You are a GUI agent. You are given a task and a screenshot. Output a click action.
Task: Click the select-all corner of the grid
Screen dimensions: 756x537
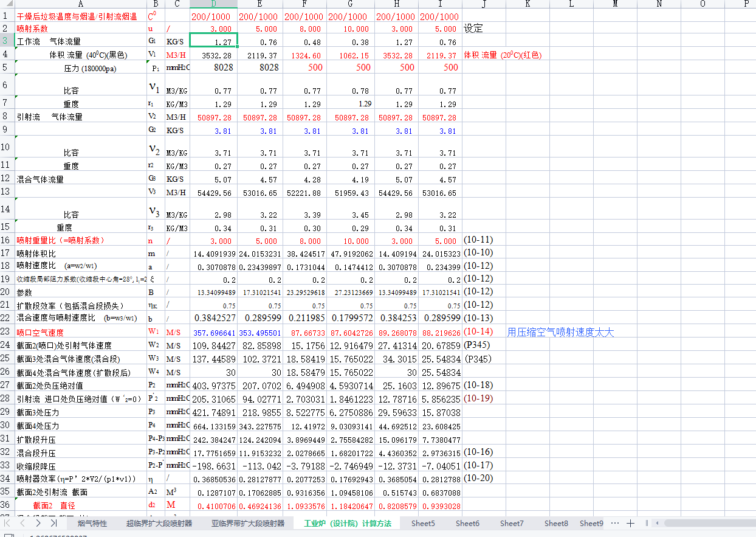(x=7, y=4)
